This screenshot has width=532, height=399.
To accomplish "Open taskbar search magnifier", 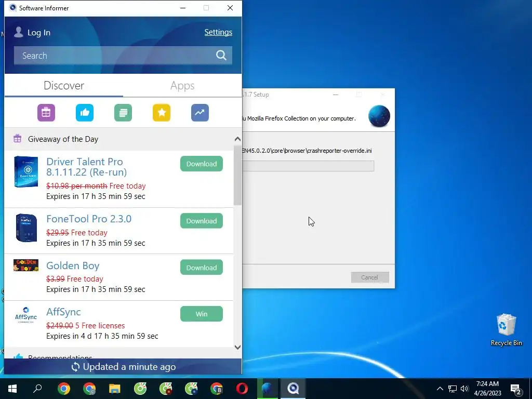I will pyautogui.click(x=37, y=389).
